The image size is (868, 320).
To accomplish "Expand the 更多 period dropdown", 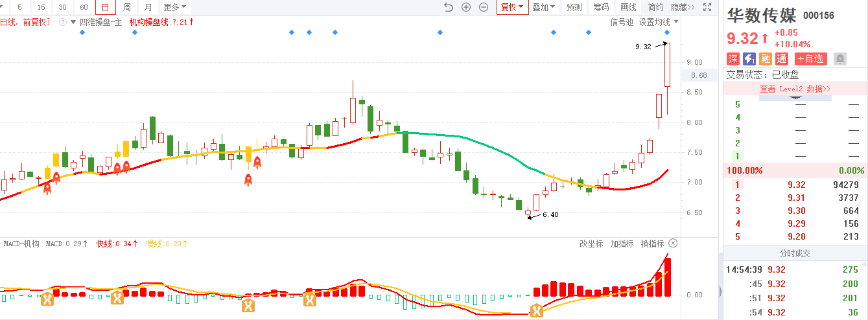I will (x=174, y=7).
